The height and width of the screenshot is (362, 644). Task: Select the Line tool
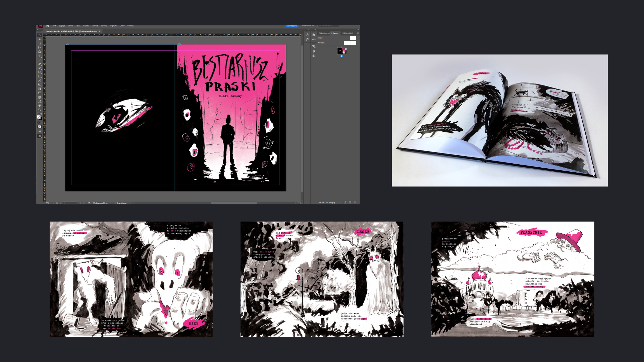40,60
